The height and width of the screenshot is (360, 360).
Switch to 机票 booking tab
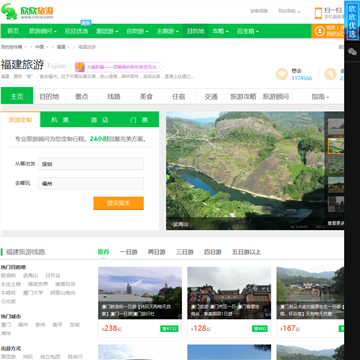coord(60,120)
